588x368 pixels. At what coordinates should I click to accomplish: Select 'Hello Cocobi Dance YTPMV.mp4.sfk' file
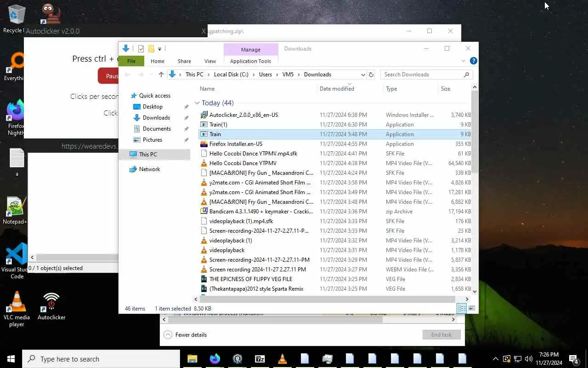253,154
